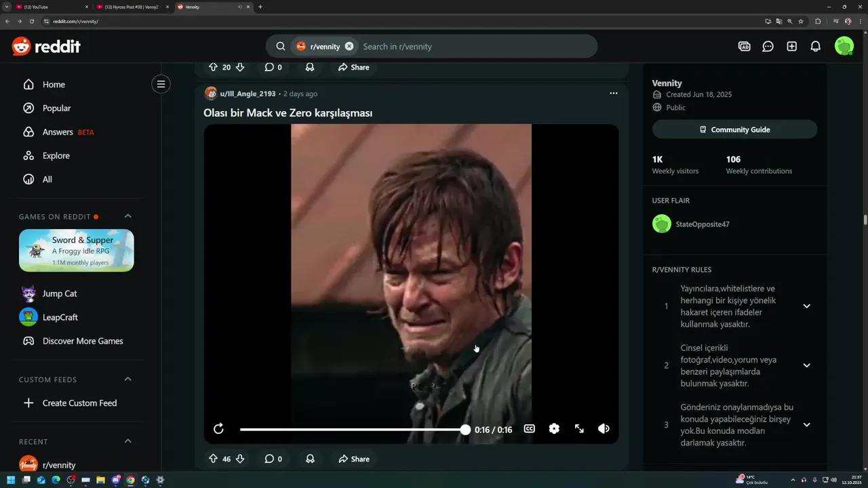
Task: Toggle the sidebar collapse hamburger button
Action: [x=161, y=84]
